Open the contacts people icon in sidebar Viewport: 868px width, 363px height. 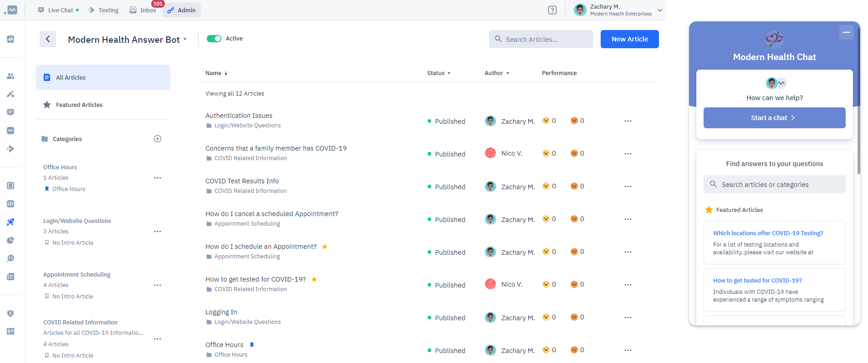(10, 76)
